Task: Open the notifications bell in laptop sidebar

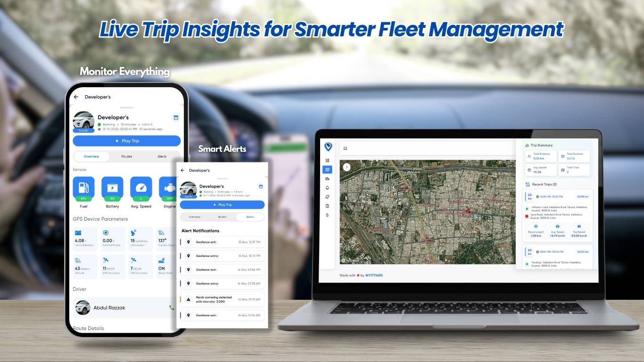Action: 327,188
